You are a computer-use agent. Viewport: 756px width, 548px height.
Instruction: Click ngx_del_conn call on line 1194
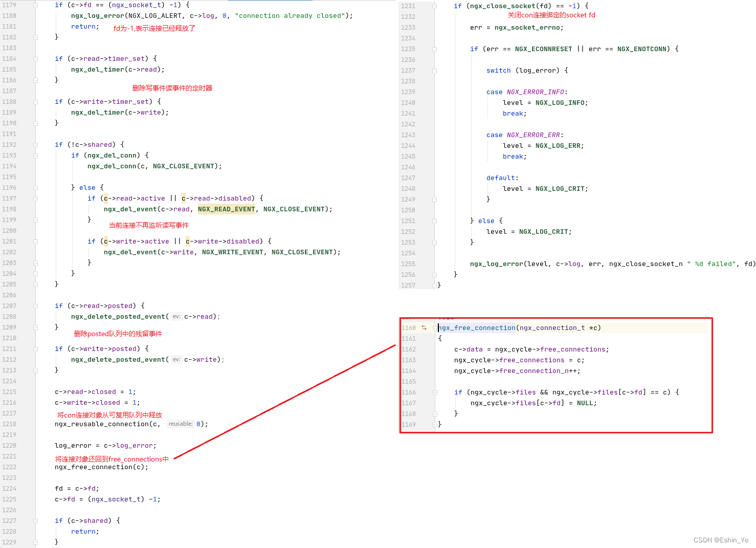tap(112, 166)
